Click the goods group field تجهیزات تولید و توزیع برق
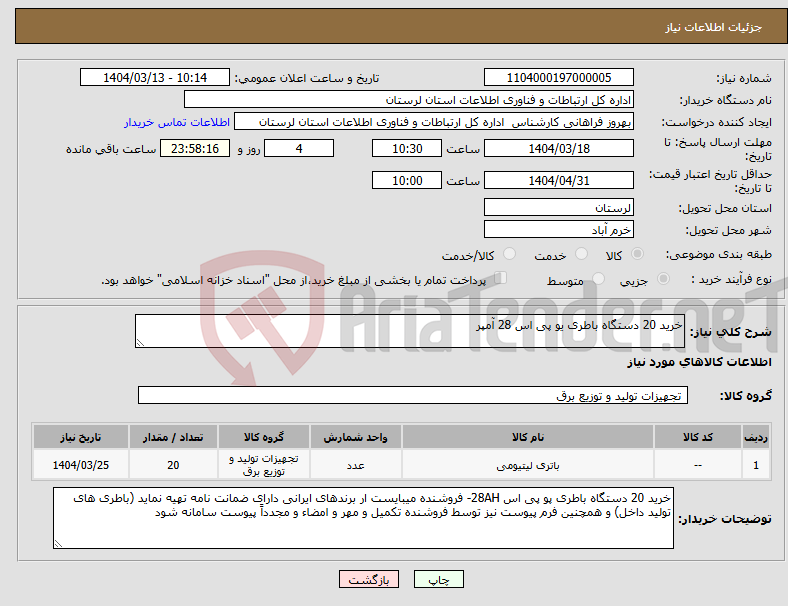The width and height of the screenshot is (788, 606). click(413, 395)
